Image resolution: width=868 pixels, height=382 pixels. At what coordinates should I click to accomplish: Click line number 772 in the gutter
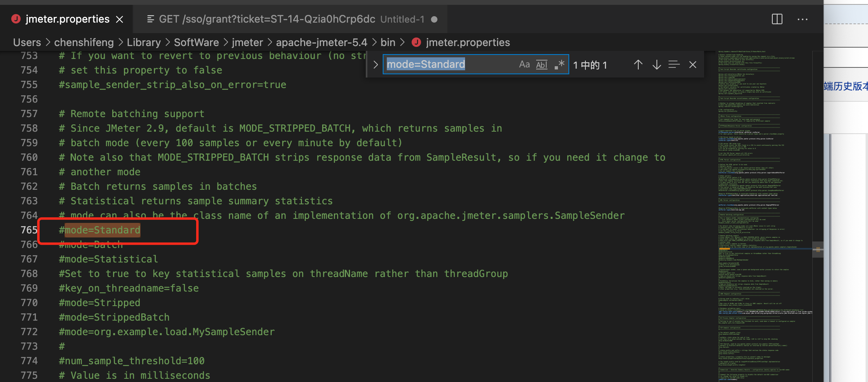(x=29, y=332)
